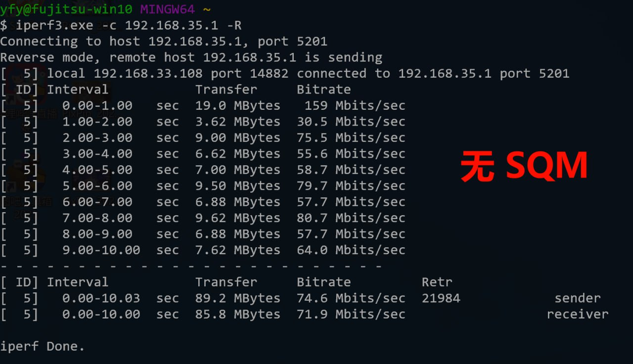Click the red "无 SQM" annotation
This screenshot has width=633, height=364.
[524, 166]
